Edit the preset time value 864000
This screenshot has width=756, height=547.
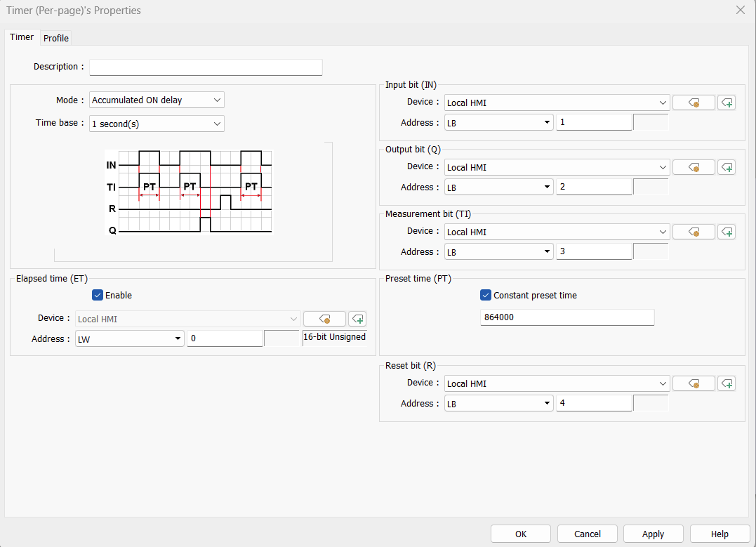pyautogui.click(x=567, y=317)
